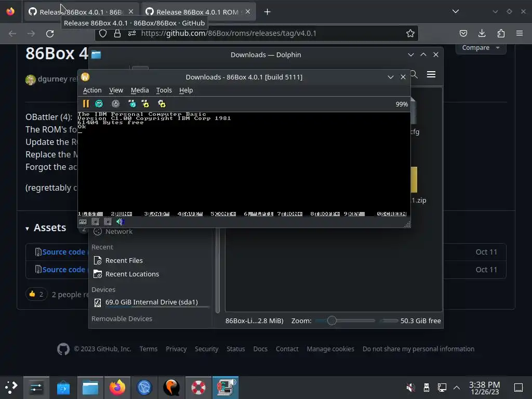Minimize the Dolphin window using chevron down
The height and width of the screenshot is (399, 532).
pos(411,55)
